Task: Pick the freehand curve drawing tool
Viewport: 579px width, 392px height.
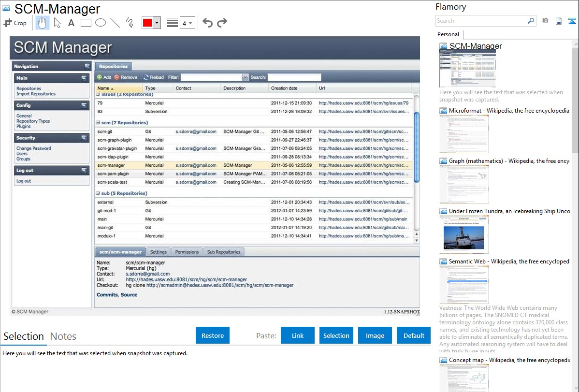Action: (130, 23)
